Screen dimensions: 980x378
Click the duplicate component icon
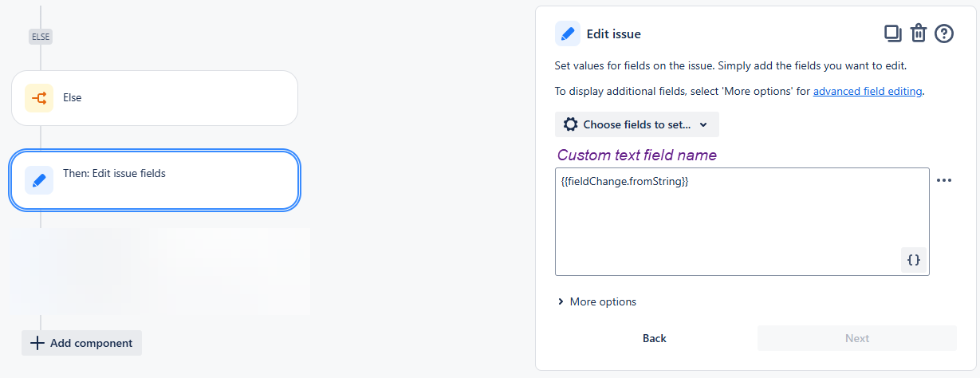click(x=892, y=33)
